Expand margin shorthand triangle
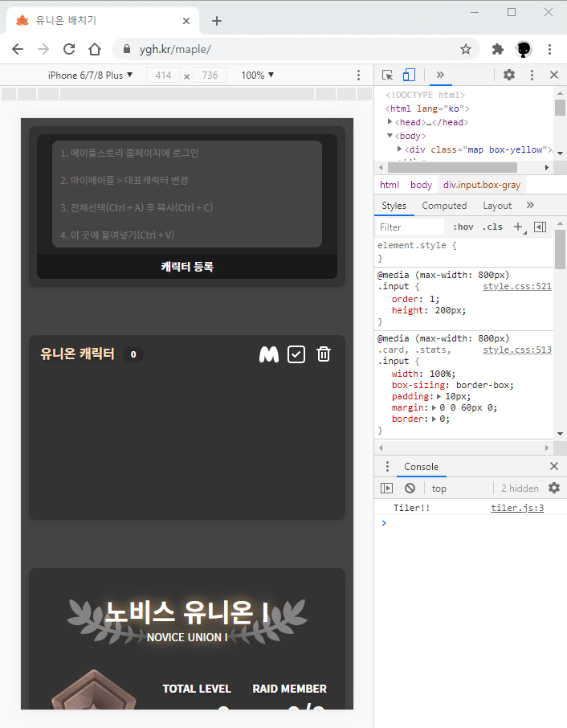Screen dimensions: 567x728 [434, 407]
